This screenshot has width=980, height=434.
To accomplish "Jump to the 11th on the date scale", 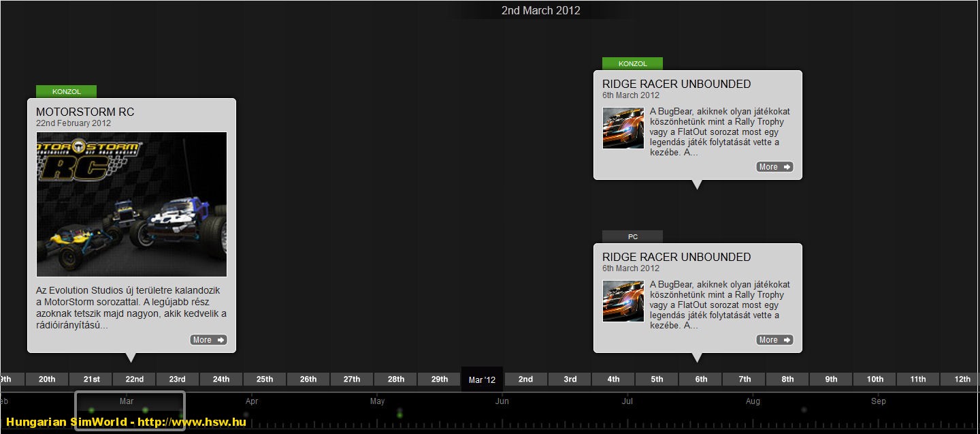I will tap(918, 379).
